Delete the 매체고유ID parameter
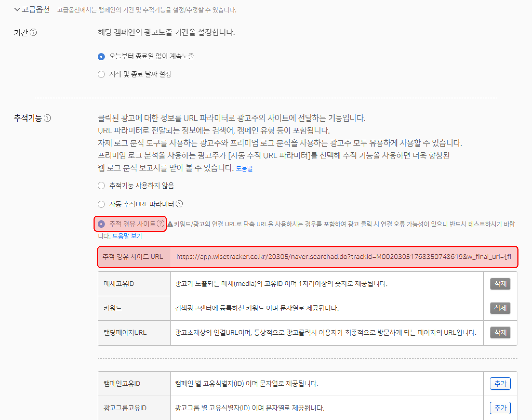Image resolution: width=532 pixels, height=420 pixels. tap(500, 284)
